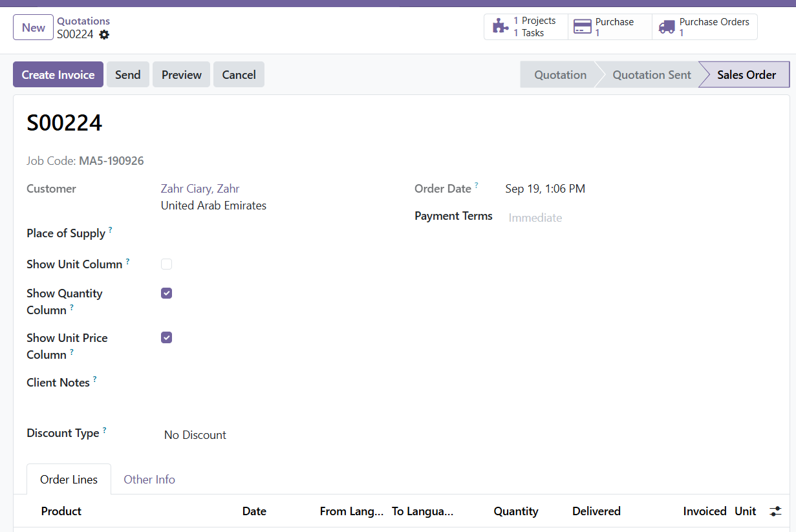
Task: Show help tooltip for Place of Supply
Action: click(110, 229)
